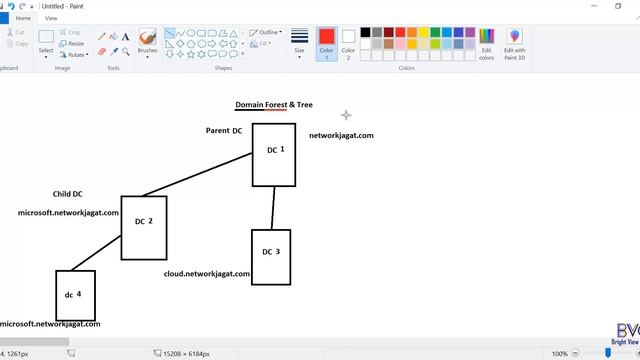Viewport: 640px width, 360px height.
Task: Pick the purple color swatch
Action: click(x=470, y=32)
